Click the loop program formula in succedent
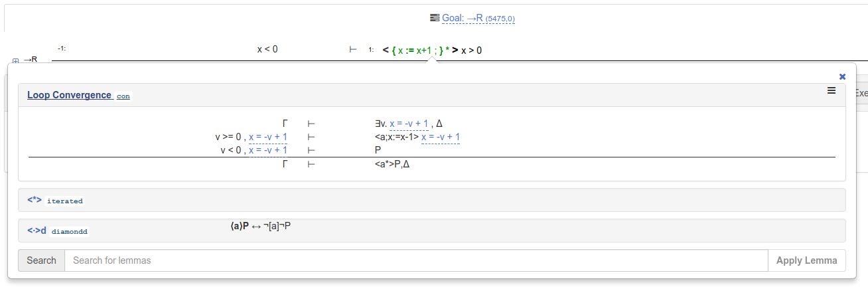The image size is (868, 293). 432,50
